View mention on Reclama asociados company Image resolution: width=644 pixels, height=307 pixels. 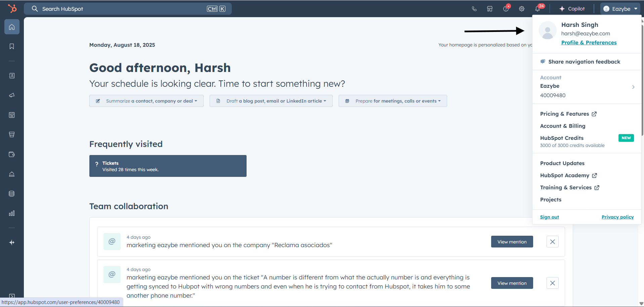(x=512, y=241)
